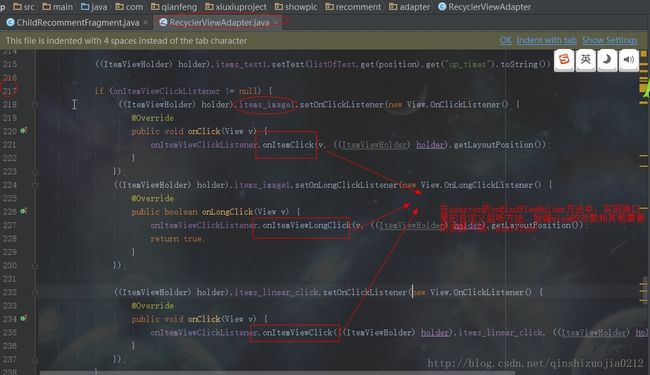The height and width of the screenshot is (375, 650).
Task: Collapse code block at line 218
Action: tap(35, 105)
